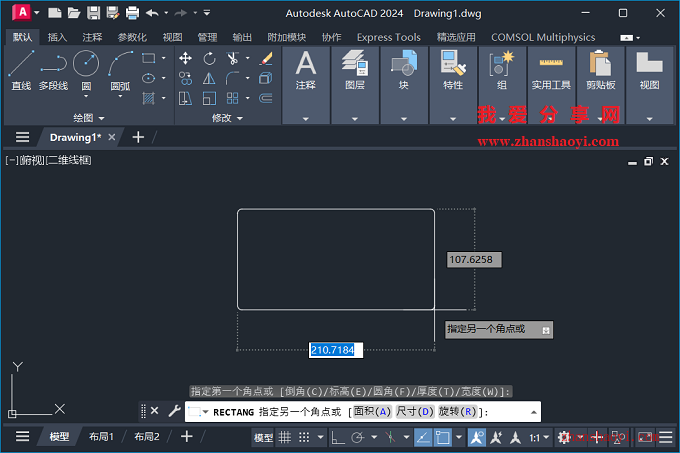Activate the Scale tool
680x453 pixels.
click(x=209, y=98)
